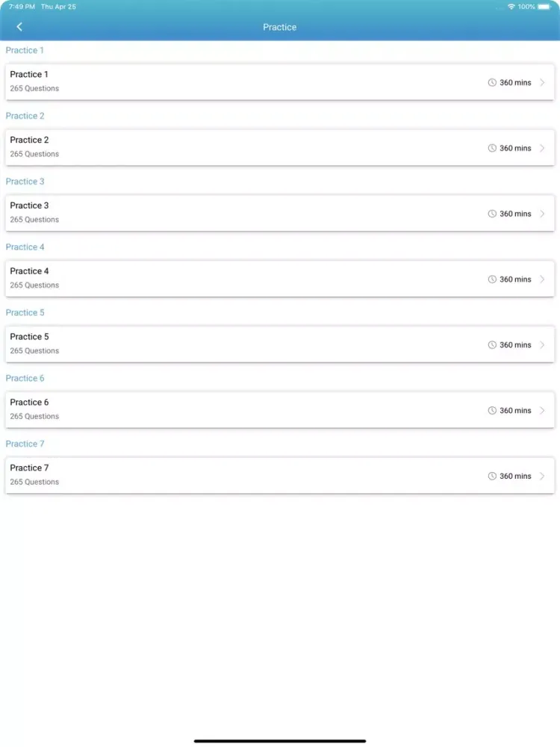Click the clock icon on Practice 7 card
The image size is (560, 747).
(491, 475)
